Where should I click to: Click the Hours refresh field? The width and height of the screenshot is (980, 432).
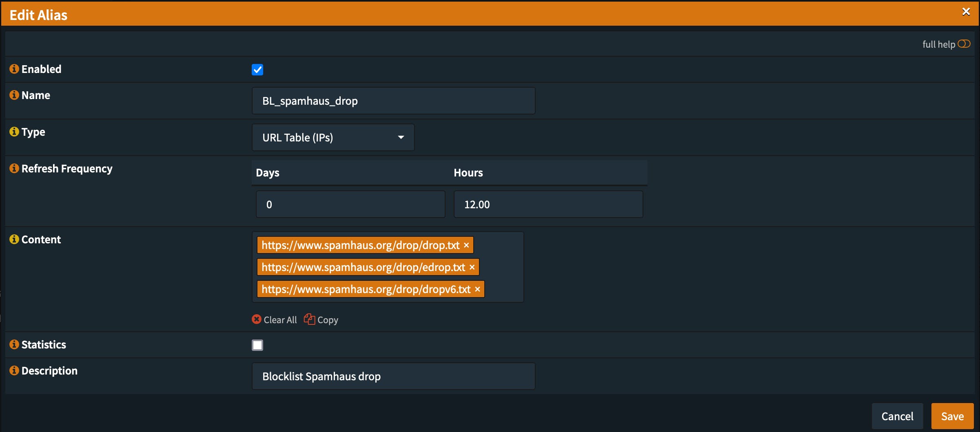[548, 204]
